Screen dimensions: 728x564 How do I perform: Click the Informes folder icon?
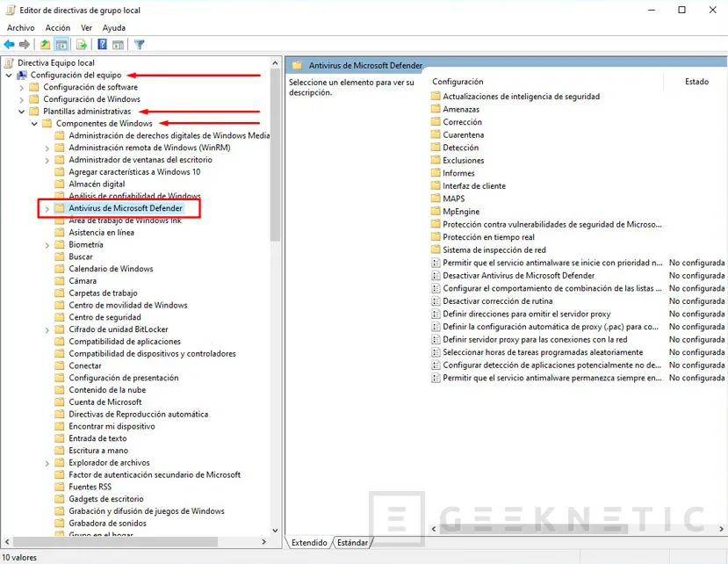tap(436, 173)
